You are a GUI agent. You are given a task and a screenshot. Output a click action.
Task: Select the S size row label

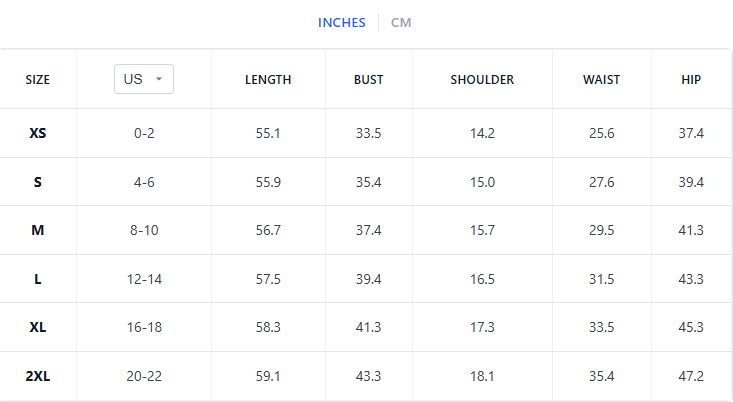[x=37, y=182]
